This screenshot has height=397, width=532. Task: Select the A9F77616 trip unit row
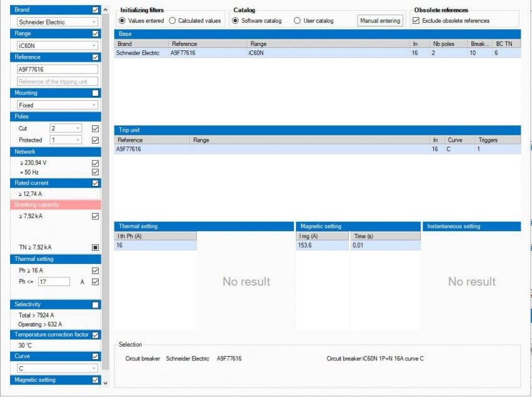click(x=317, y=149)
